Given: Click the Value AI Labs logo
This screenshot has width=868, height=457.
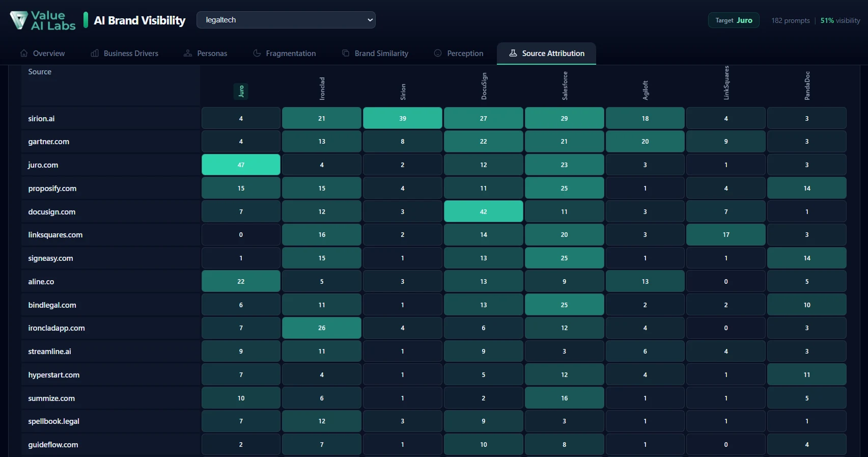Looking at the screenshot, I should 43,20.
